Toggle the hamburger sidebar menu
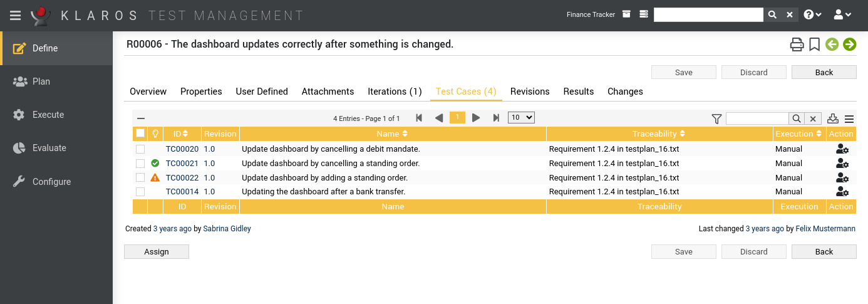The image size is (868, 304). pos(15,15)
